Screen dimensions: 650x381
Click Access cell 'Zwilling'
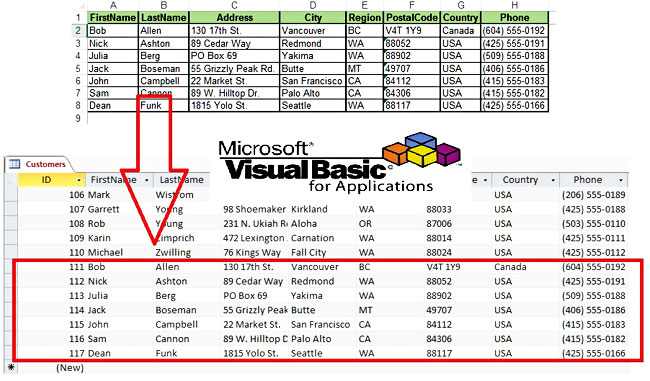click(173, 253)
